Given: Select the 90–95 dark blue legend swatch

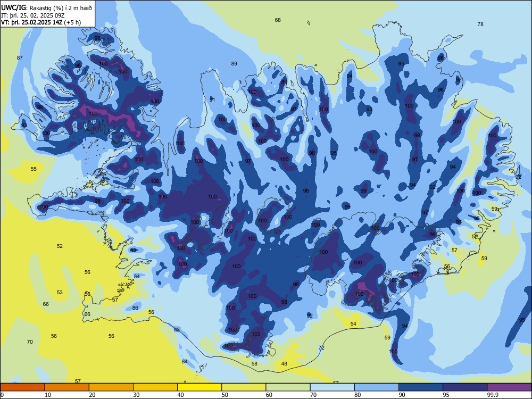Looking at the screenshot, I should tap(421, 387).
